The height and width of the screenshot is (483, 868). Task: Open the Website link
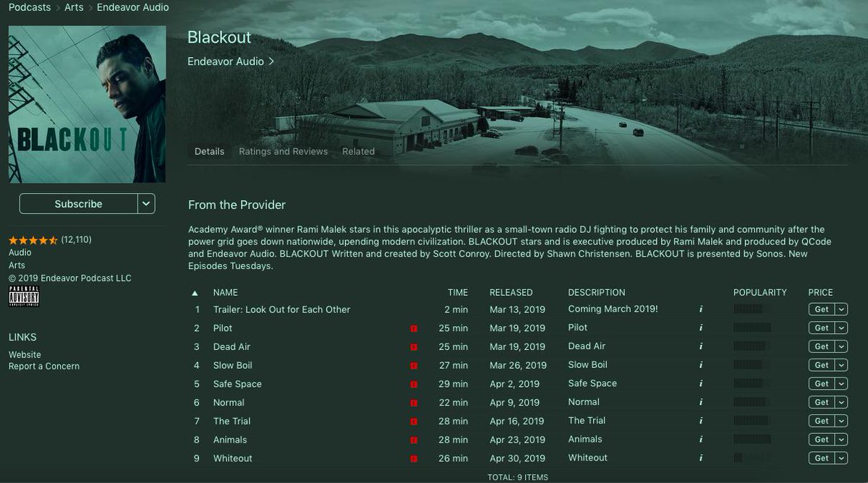click(25, 355)
